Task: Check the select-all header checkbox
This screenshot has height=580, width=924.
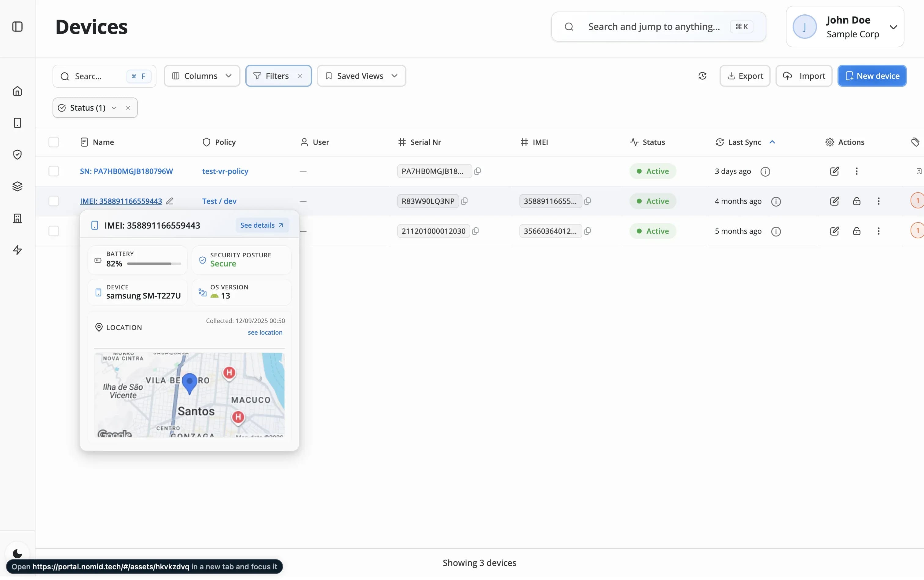Action: coord(54,142)
